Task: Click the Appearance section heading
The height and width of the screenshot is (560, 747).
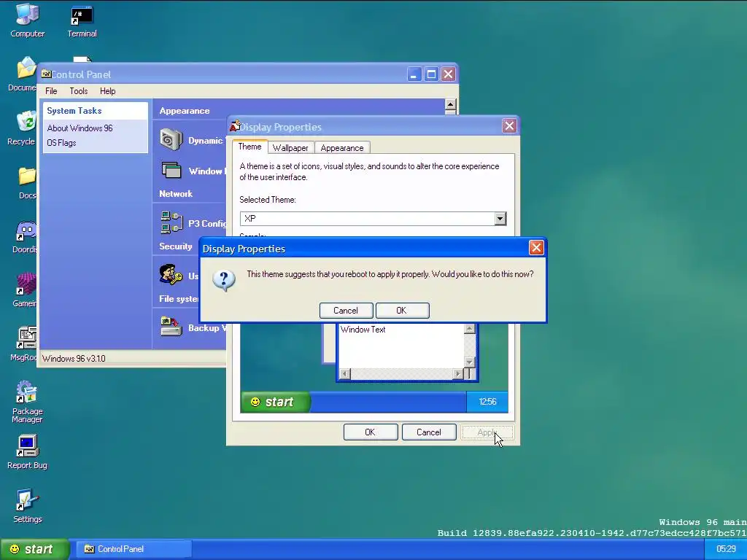Action: point(185,111)
